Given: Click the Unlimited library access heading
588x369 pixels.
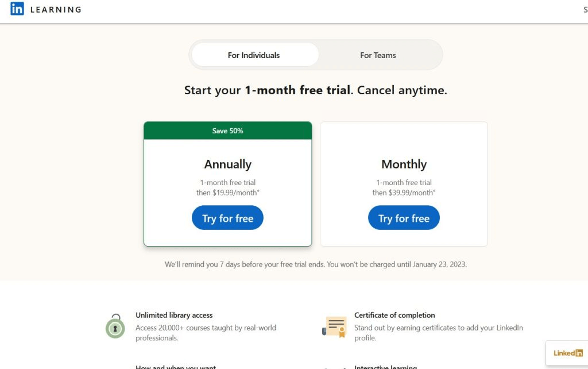Looking at the screenshot, I should pos(174,315).
